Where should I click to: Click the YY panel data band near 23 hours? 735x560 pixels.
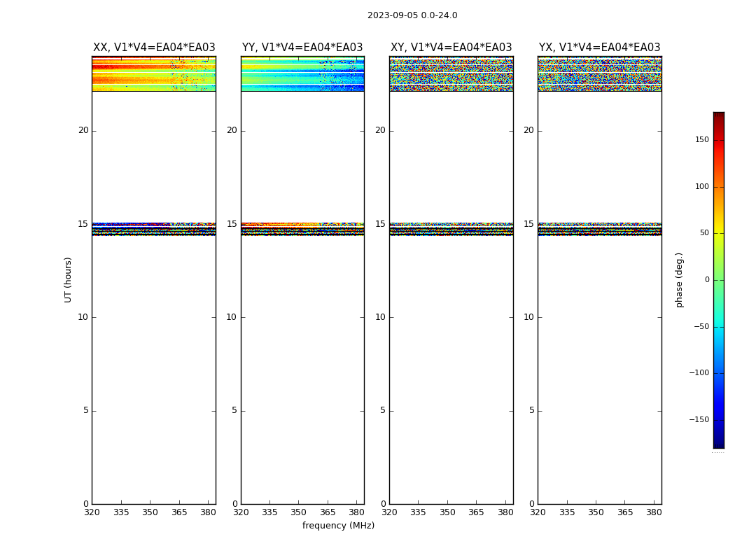click(302, 73)
